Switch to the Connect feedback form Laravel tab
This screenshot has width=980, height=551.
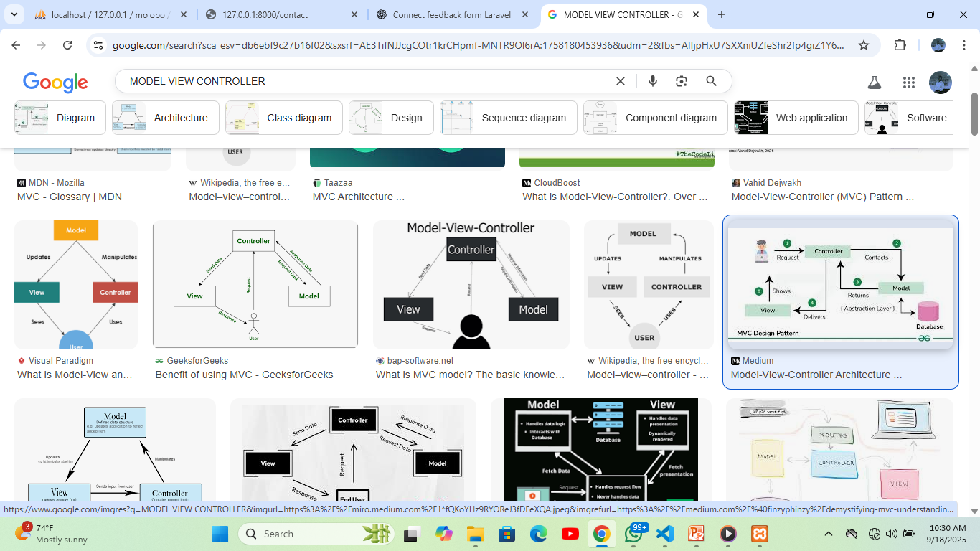pyautogui.click(x=453, y=14)
